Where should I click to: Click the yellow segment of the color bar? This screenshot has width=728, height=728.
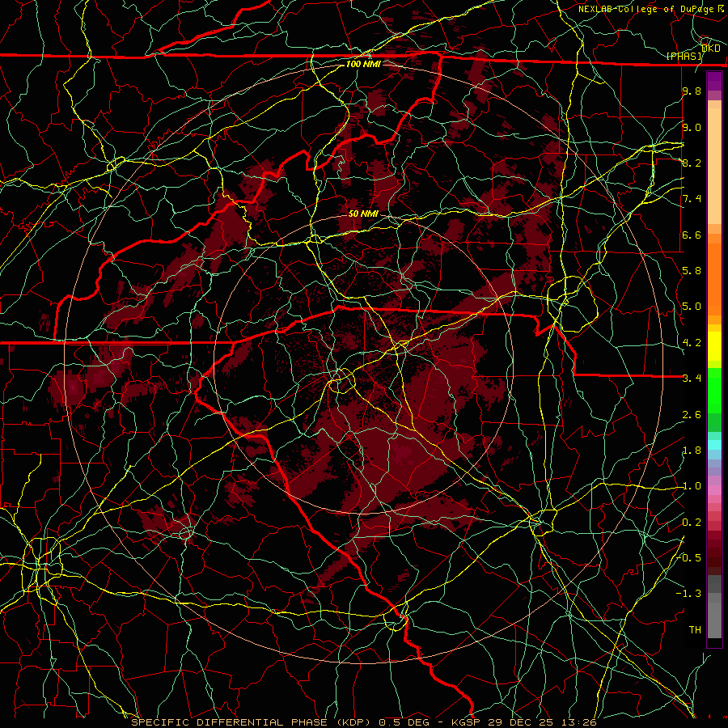click(x=714, y=346)
